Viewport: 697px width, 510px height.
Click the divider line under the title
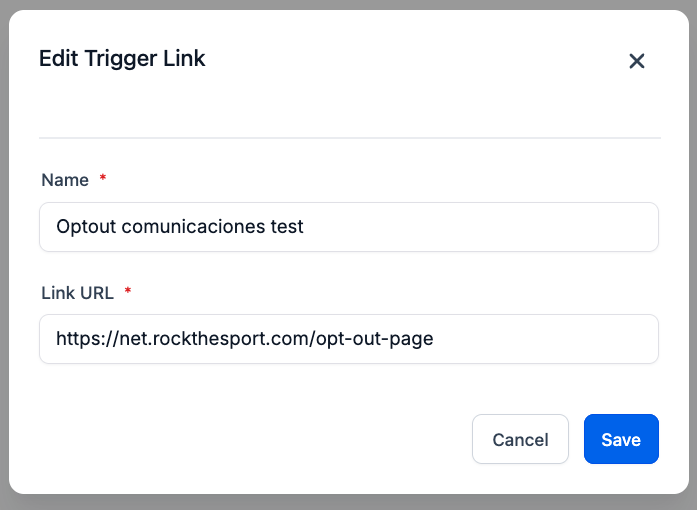350,138
